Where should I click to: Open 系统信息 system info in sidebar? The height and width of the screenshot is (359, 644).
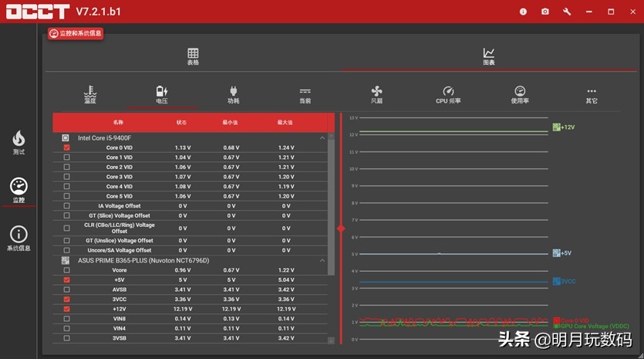[19, 239]
